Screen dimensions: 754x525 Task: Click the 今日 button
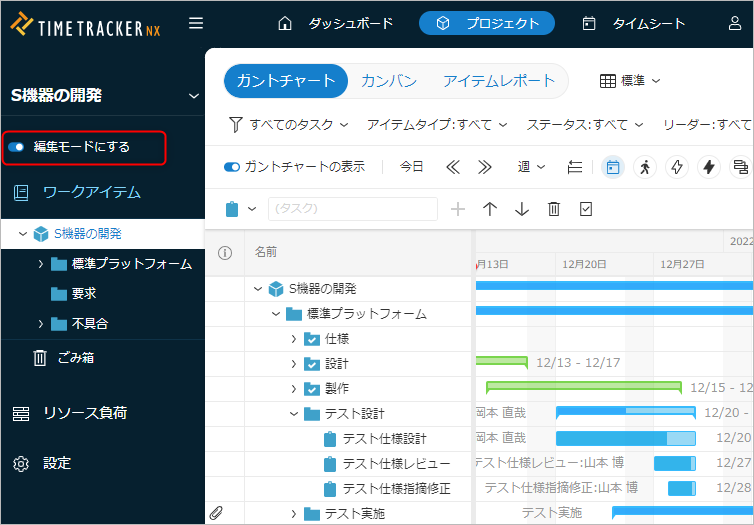click(411, 167)
